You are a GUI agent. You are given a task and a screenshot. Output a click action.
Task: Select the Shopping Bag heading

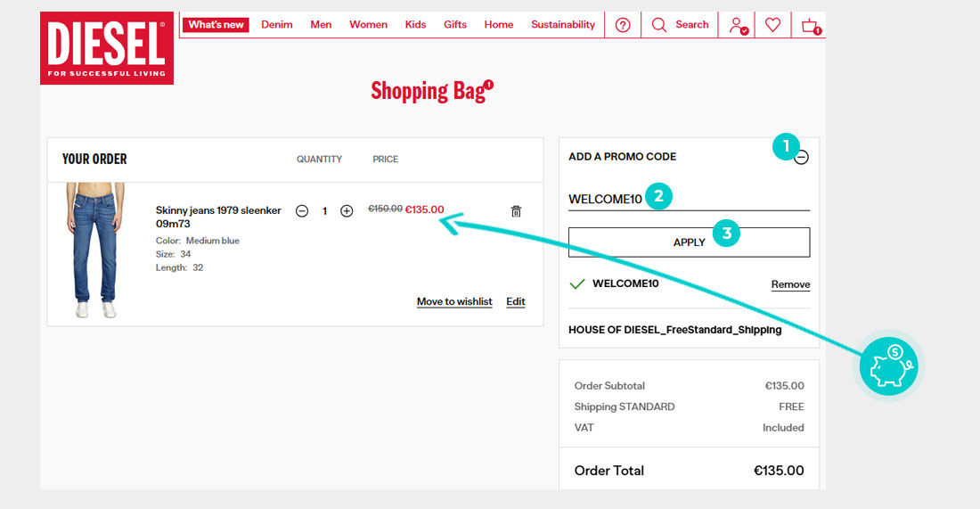click(429, 91)
